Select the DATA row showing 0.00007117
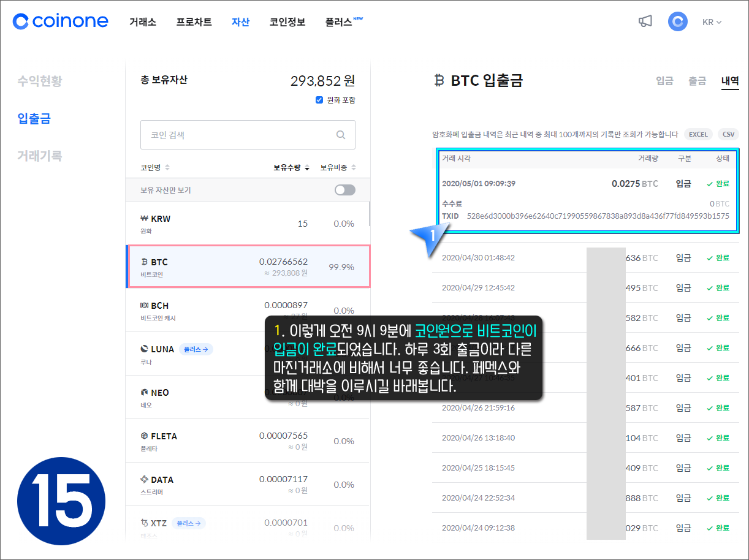The width and height of the screenshot is (749, 560). pos(248,485)
